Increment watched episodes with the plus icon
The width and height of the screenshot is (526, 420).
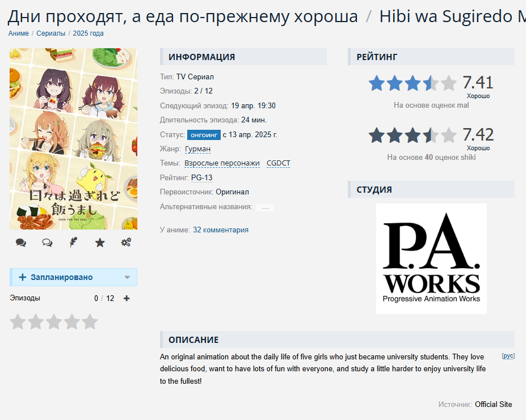(x=127, y=298)
